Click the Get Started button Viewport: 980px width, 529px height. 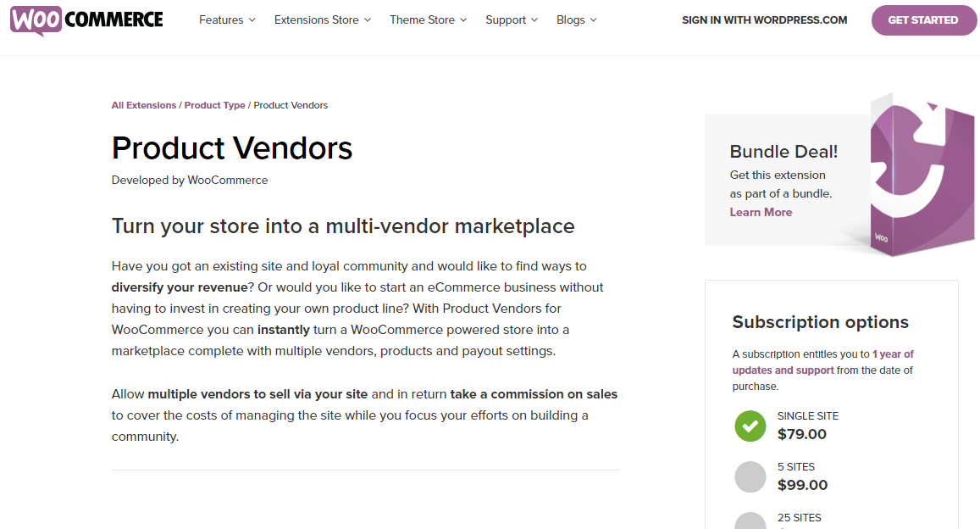923,20
